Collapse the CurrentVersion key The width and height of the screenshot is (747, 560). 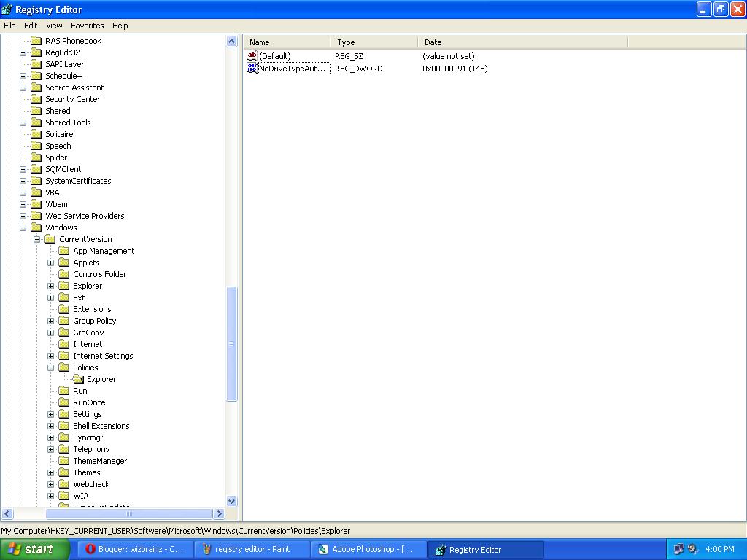(36, 239)
